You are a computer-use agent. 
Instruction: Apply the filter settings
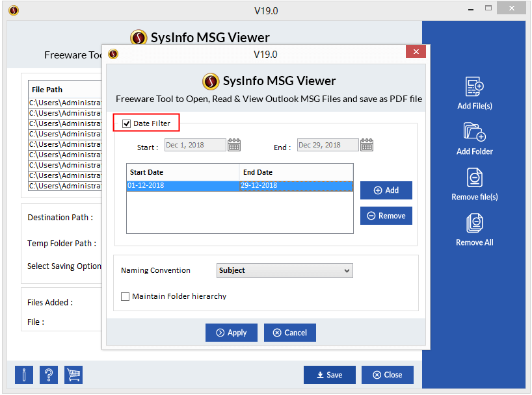click(232, 333)
